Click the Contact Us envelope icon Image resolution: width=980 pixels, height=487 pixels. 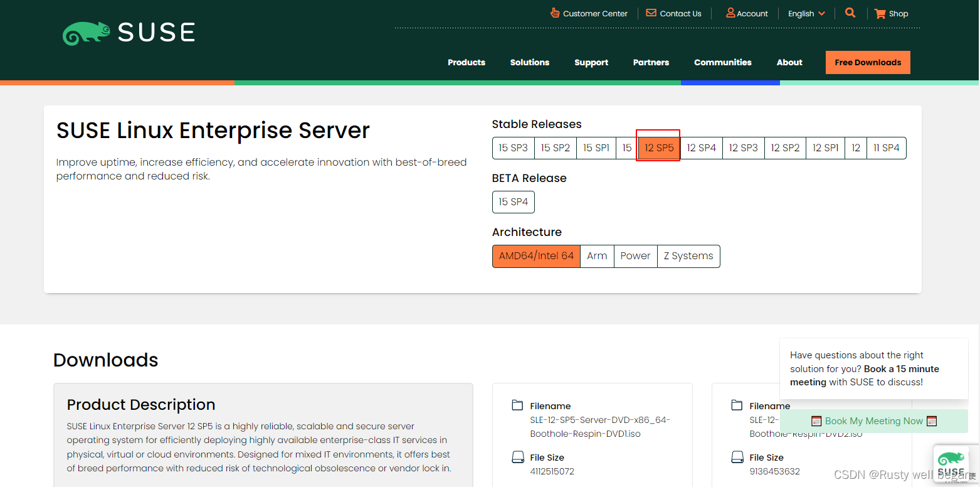click(651, 13)
